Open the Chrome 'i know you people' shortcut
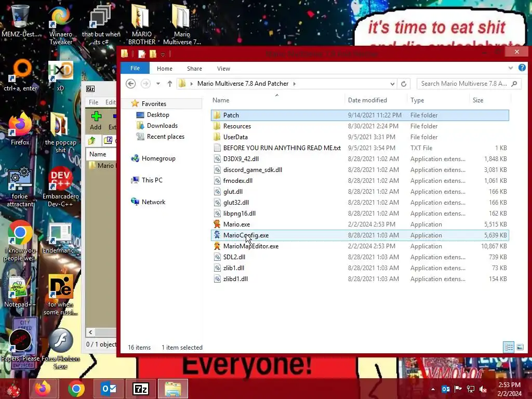The image size is (532, 399). (20, 241)
